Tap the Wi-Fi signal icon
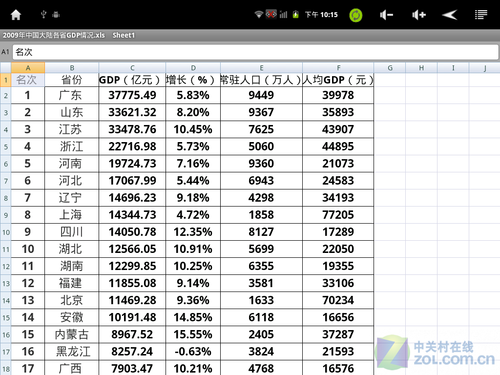Image resolution: width=500 pixels, height=375 pixels. coord(258,14)
